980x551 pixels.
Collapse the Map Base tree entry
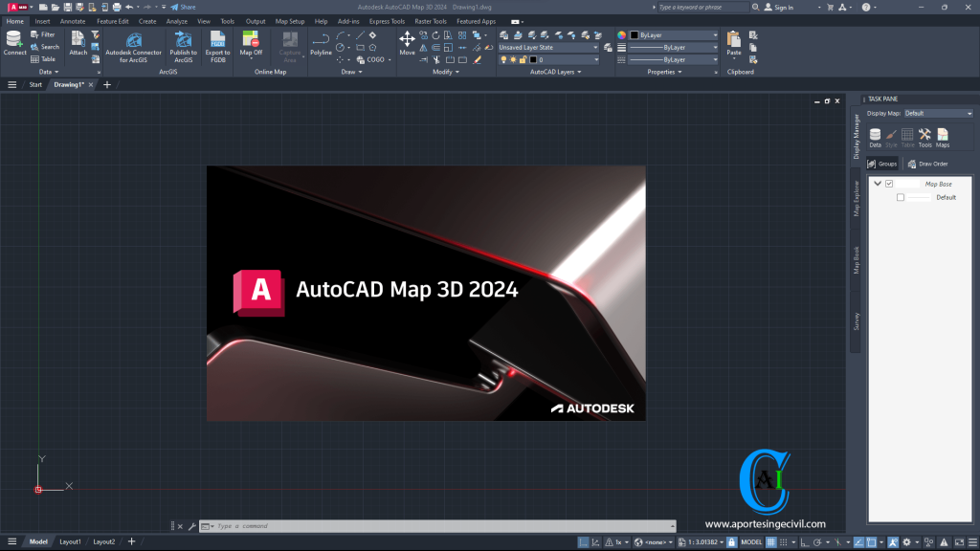(877, 183)
